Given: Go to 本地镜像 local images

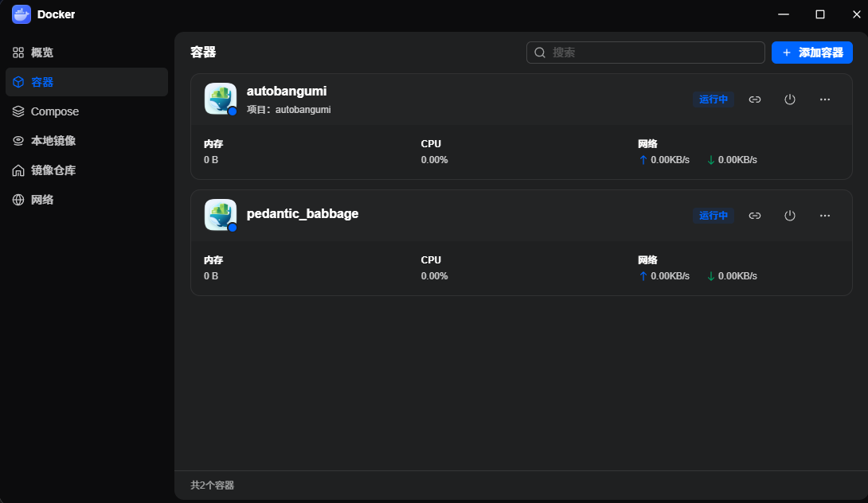Looking at the screenshot, I should [87, 141].
